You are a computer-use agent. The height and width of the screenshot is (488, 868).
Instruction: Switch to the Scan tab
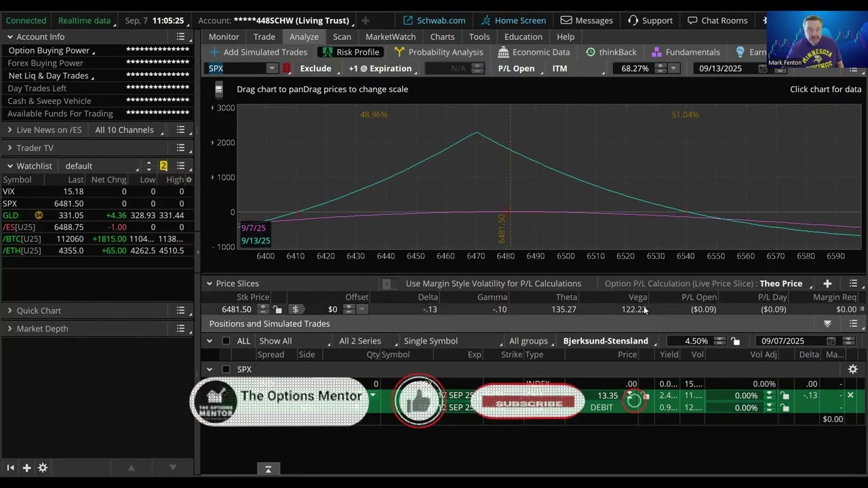(x=342, y=37)
